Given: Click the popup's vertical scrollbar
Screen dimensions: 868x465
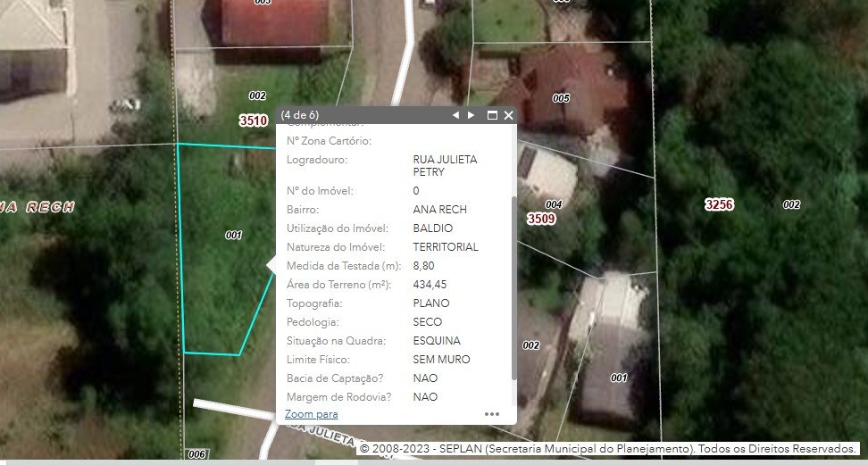Looking at the screenshot, I should click(513, 286).
